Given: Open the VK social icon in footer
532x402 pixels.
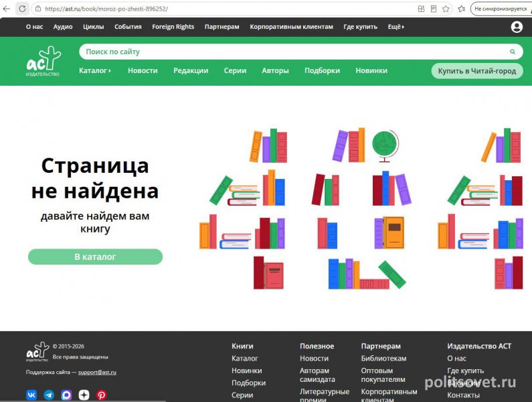Looking at the screenshot, I should pyautogui.click(x=31, y=395).
